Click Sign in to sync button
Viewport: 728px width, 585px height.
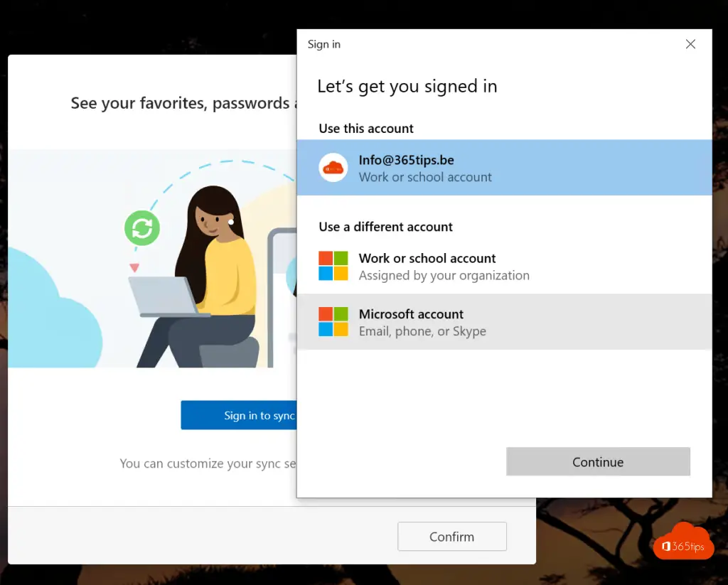(x=239, y=415)
